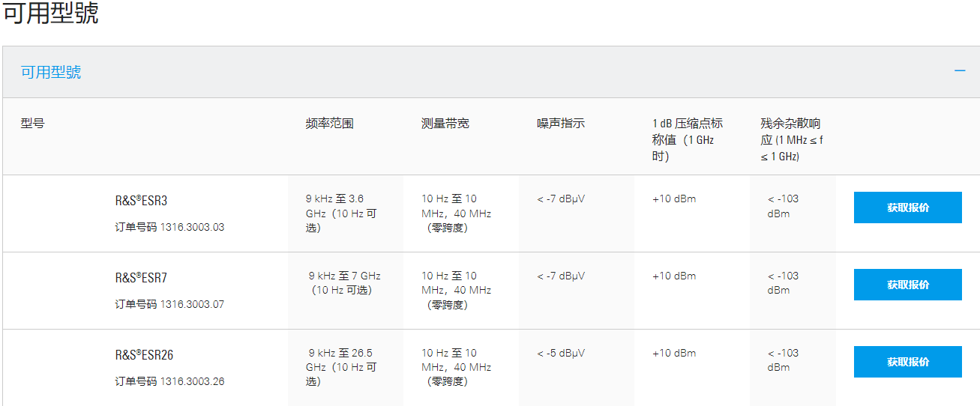Click the 型号 column header
The image size is (980, 406).
click(32, 123)
